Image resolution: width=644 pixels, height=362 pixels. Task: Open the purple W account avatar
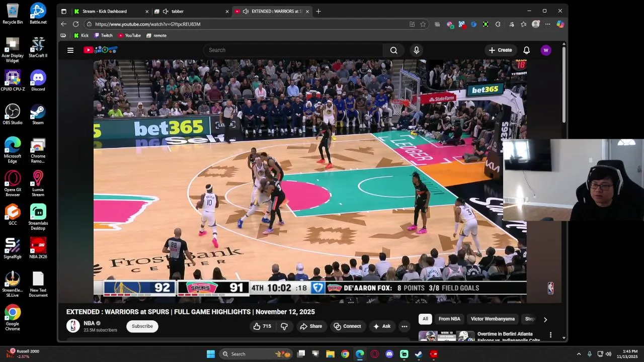tap(546, 50)
